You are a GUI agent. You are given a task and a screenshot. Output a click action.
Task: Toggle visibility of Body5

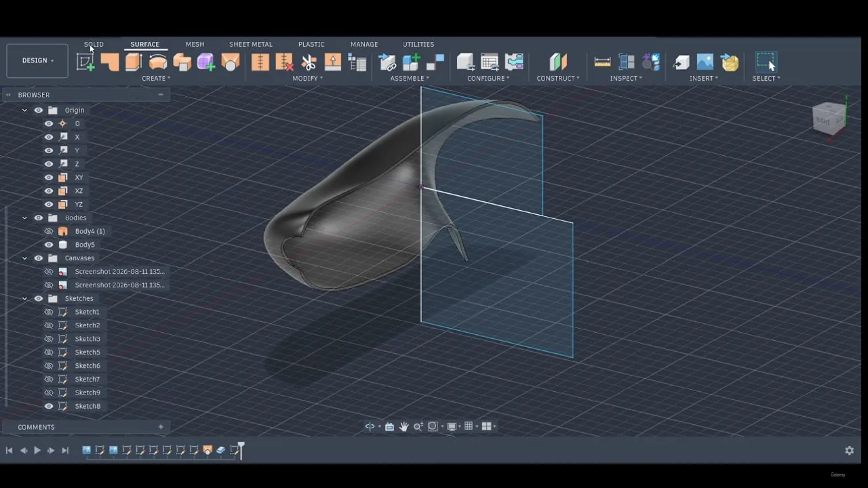(x=49, y=245)
